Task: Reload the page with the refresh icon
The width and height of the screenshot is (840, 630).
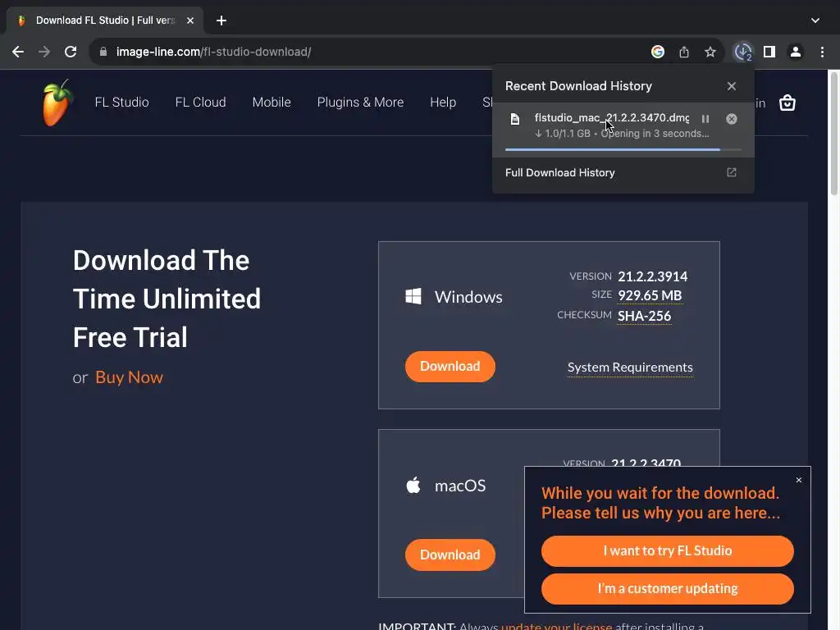Action: point(71,52)
